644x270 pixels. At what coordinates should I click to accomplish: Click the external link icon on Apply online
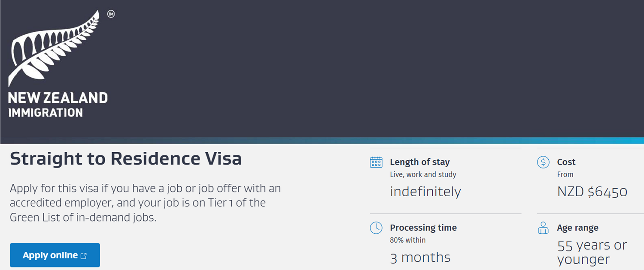tap(84, 256)
